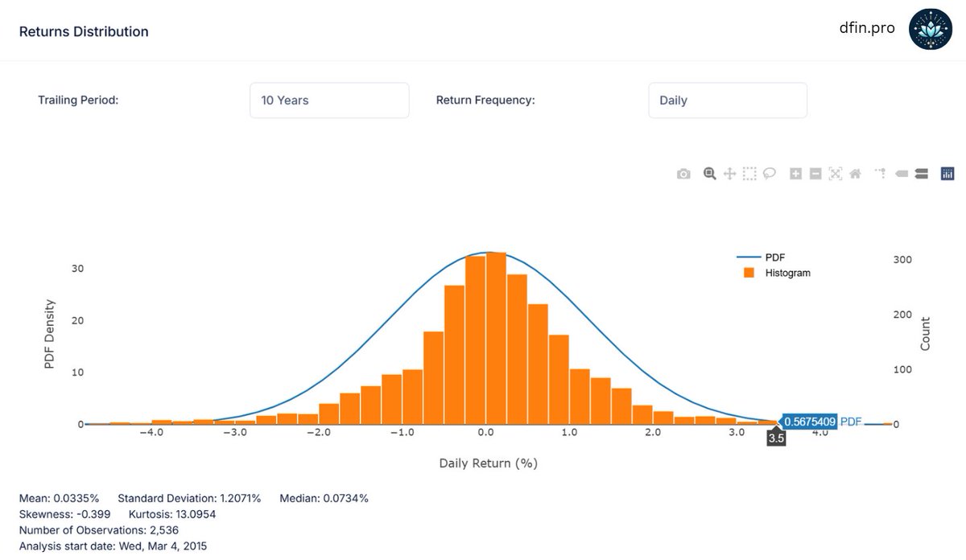Click the 0.5675409 PDF hover label
966x560 pixels.
point(810,421)
